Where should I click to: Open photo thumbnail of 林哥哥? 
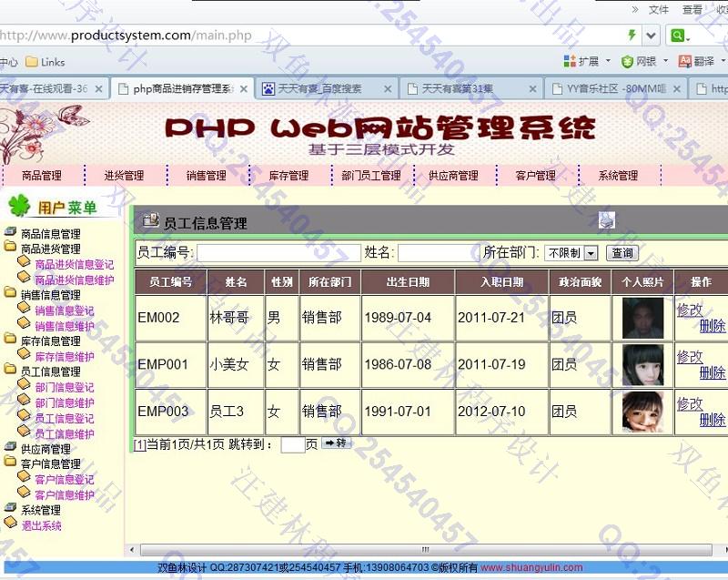(642, 318)
